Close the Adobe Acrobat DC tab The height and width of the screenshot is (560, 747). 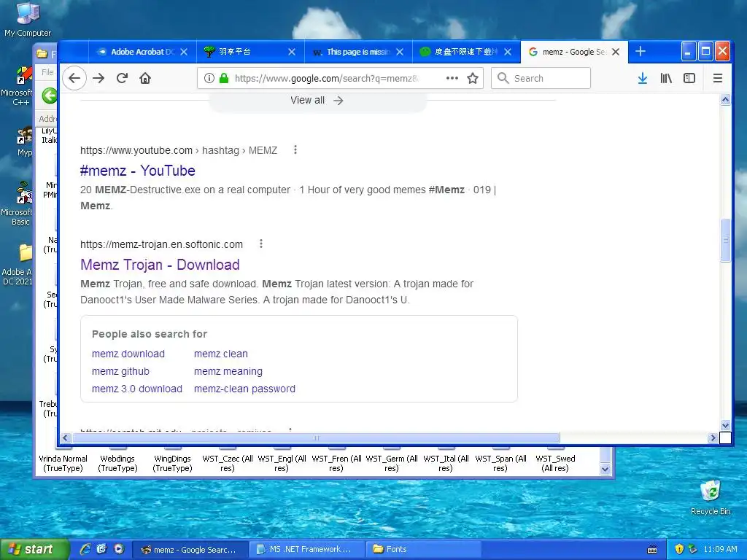[x=184, y=52]
